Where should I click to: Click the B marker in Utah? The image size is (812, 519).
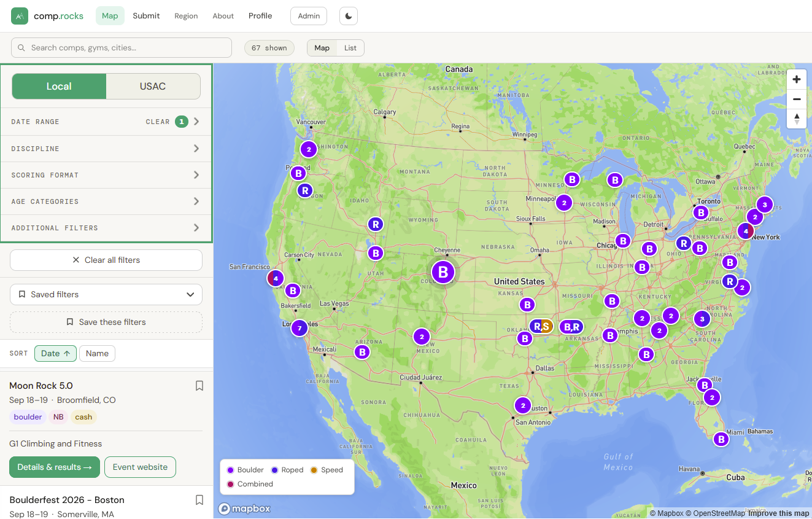[375, 252]
